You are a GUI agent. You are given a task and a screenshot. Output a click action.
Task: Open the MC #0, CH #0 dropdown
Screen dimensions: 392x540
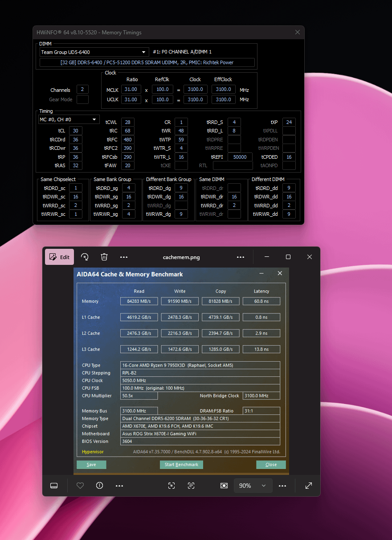click(94, 120)
